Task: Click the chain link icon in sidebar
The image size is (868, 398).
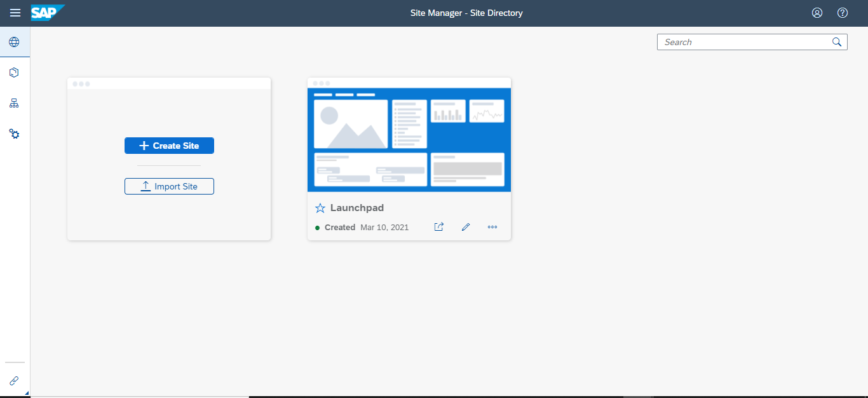Action: click(x=14, y=381)
